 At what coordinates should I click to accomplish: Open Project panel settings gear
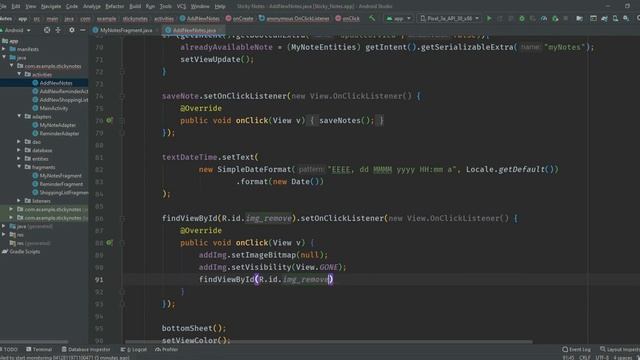coord(72,30)
